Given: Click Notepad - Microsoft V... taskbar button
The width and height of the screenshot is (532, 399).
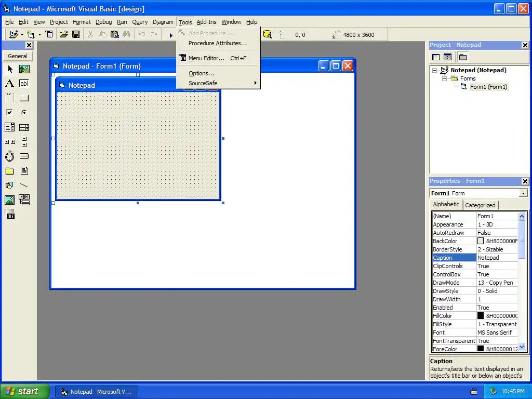Looking at the screenshot, I should click(x=96, y=392).
